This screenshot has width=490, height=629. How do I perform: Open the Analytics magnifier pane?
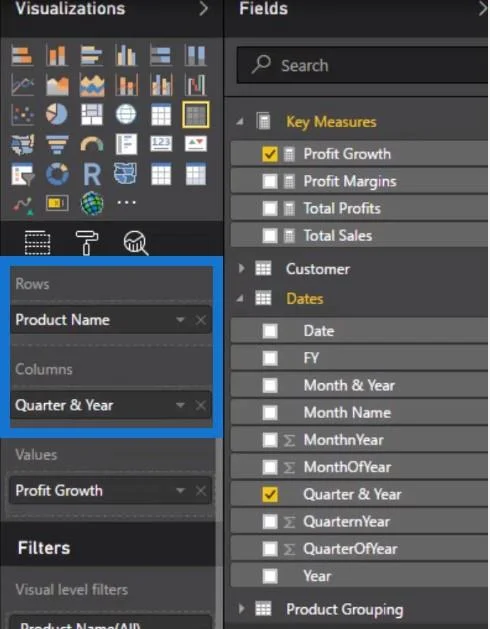(x=136, y=242)
